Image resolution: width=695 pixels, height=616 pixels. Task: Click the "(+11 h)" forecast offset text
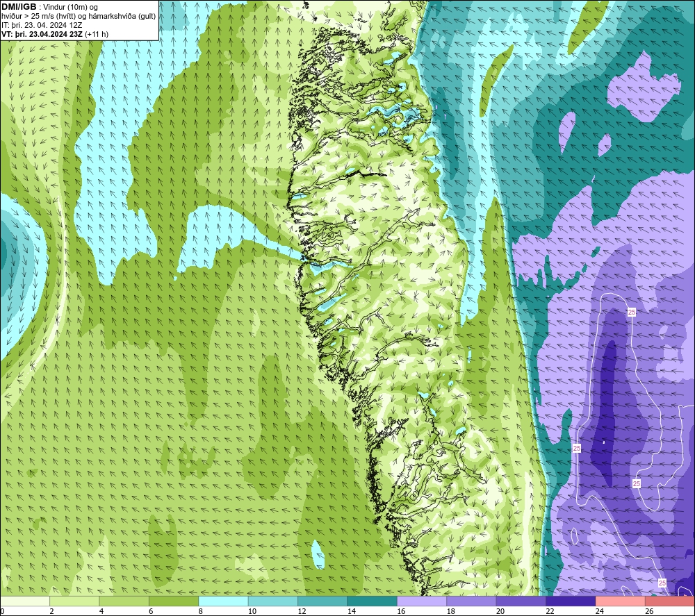97,34
